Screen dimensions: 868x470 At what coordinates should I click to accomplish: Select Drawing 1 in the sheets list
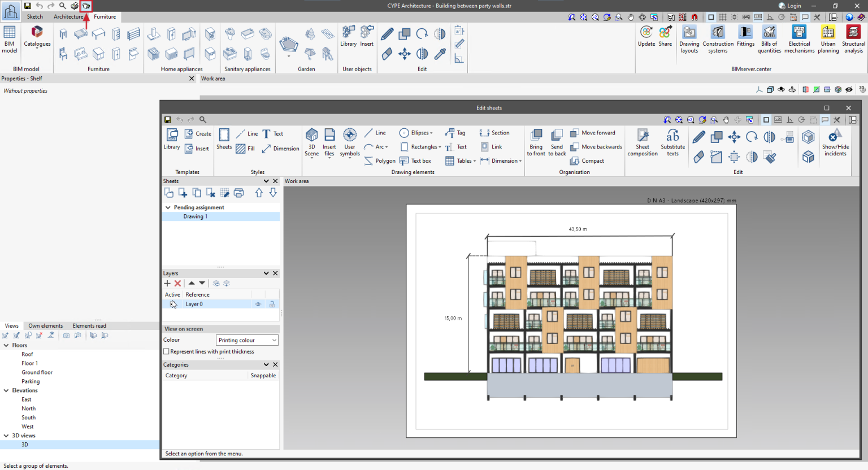point(196,216)
